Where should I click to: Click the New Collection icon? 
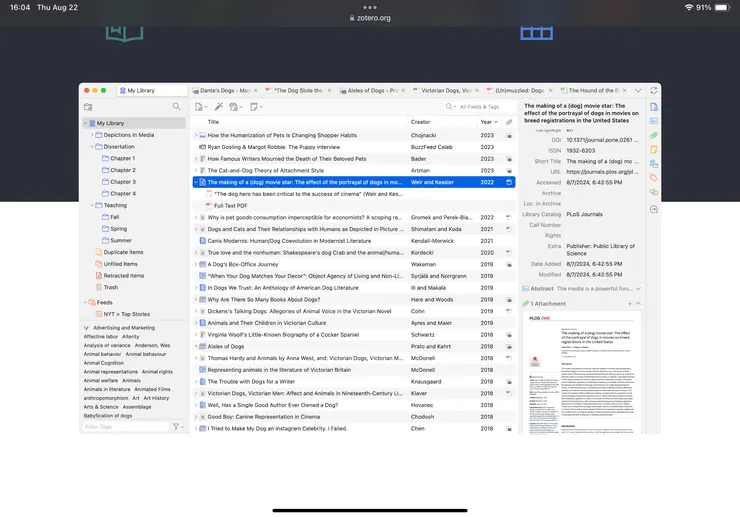click(x=88, y=106)
